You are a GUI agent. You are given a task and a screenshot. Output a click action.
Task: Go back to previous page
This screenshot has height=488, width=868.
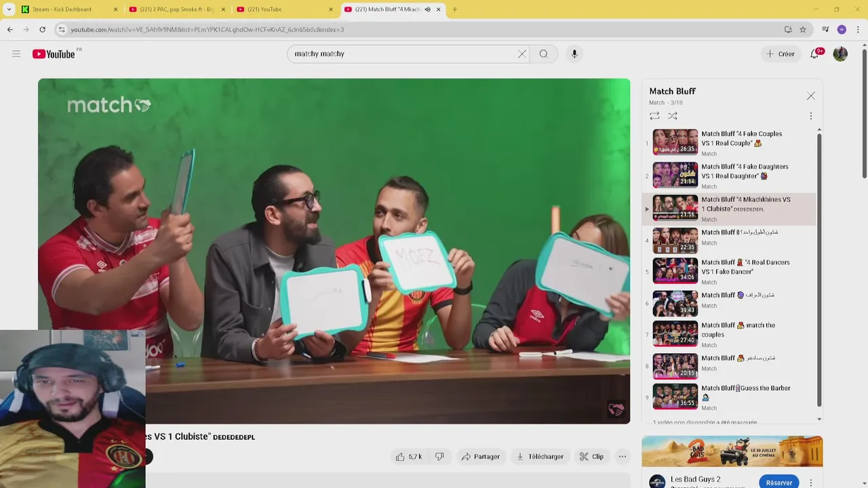pyautogui.click(x=10, y=29)
